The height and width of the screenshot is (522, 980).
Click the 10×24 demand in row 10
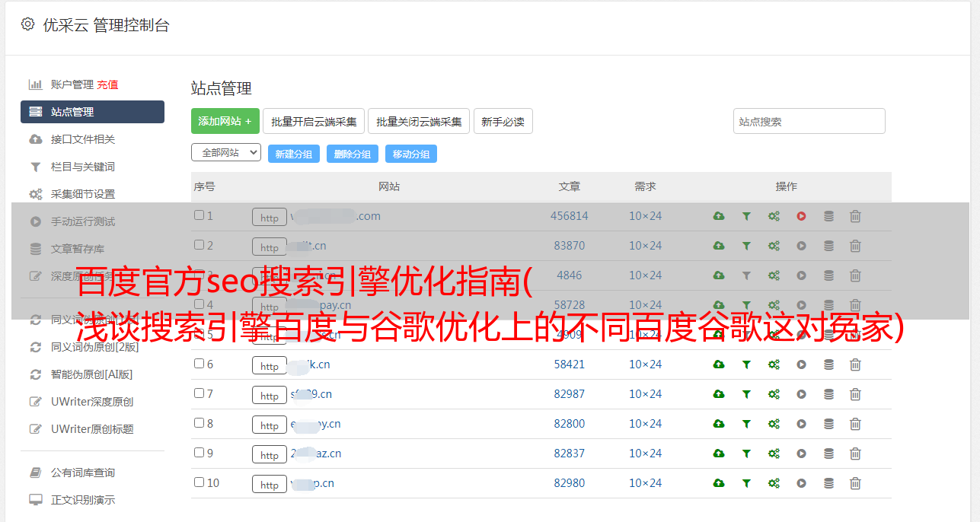pyautogui.click(x=646, y=483)
